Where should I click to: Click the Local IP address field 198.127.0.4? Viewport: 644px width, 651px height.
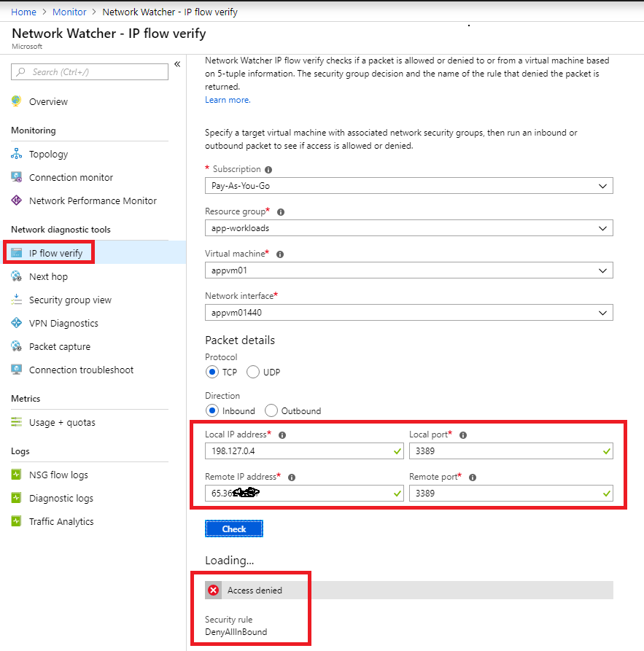point(304,451)
